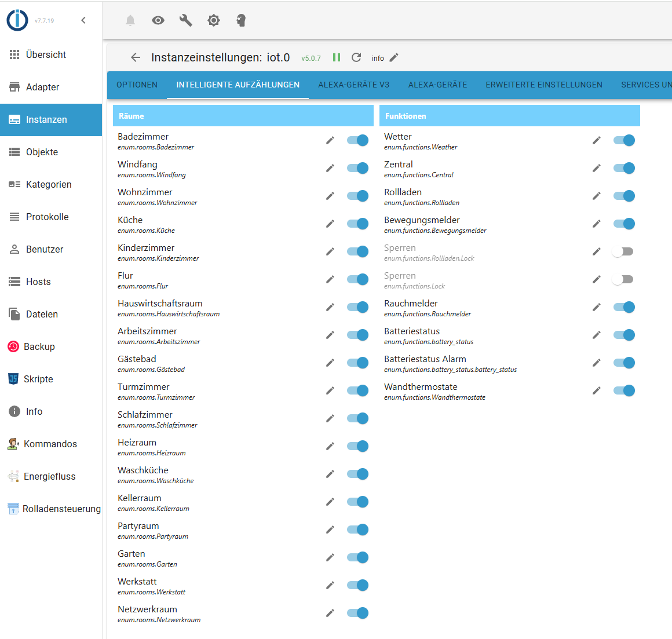672x639 pixels.
Task: Edit the info log level pencil
Action: [394, 57]
